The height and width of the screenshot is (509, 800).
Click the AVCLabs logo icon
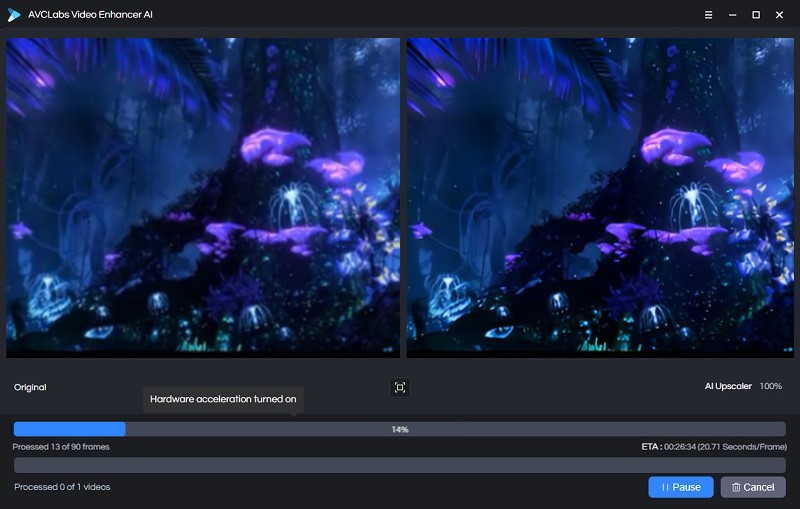coord(14,15)
